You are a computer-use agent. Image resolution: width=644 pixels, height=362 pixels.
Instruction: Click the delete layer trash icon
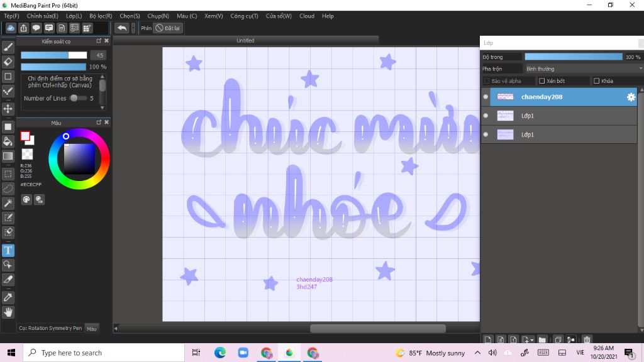tap(587, 339)
